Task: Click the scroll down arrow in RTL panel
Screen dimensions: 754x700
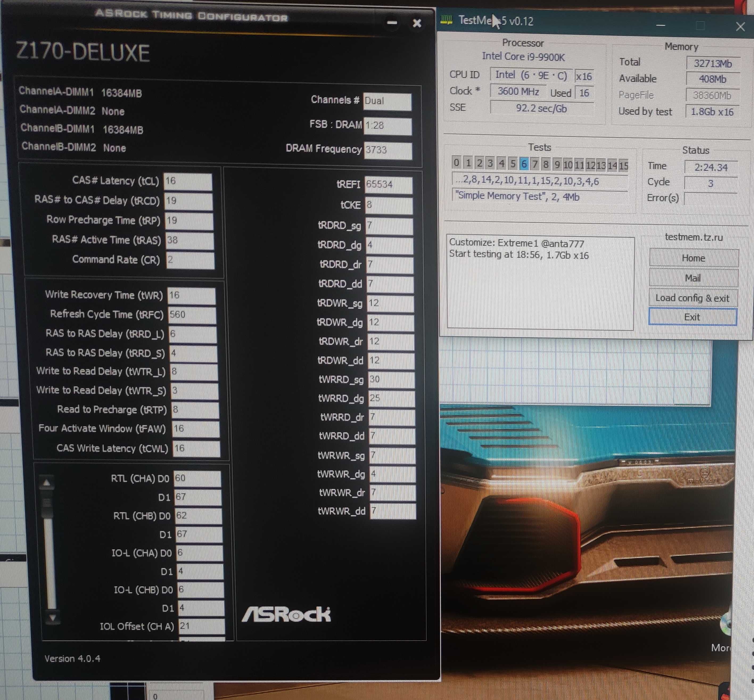Action: (x=53, y=618)
